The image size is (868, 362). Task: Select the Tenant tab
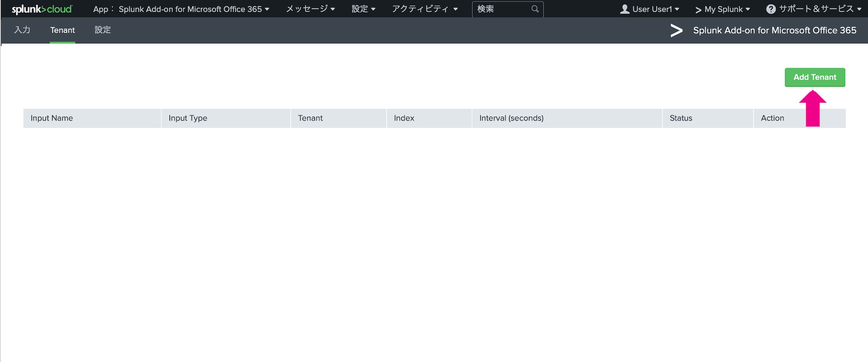(x=62, y=30)
